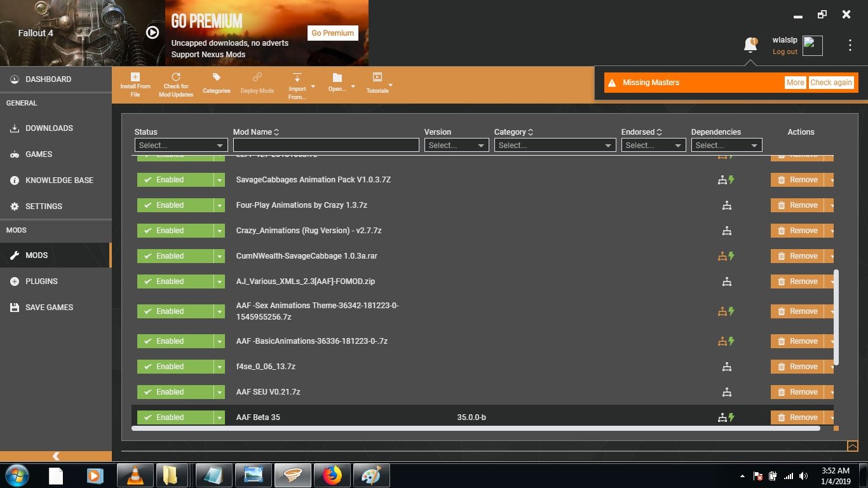This screenshot has height=488, width=868.
Task: Open the Windows Start menu
Action: point(16,475)
